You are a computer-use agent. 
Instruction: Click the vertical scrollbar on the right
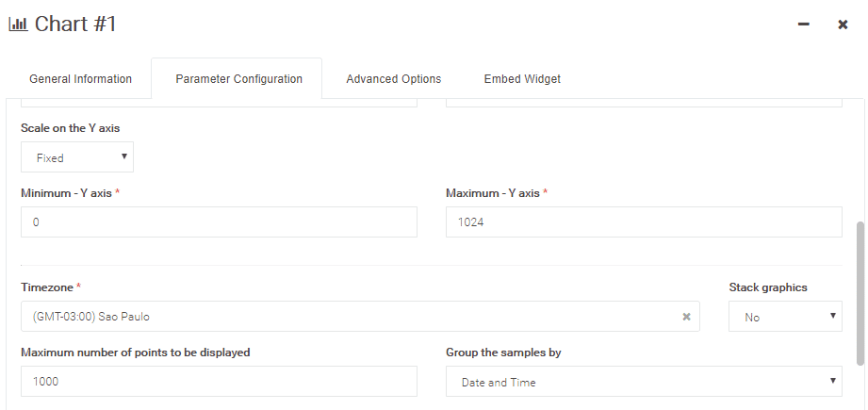[x=860, y=292]
